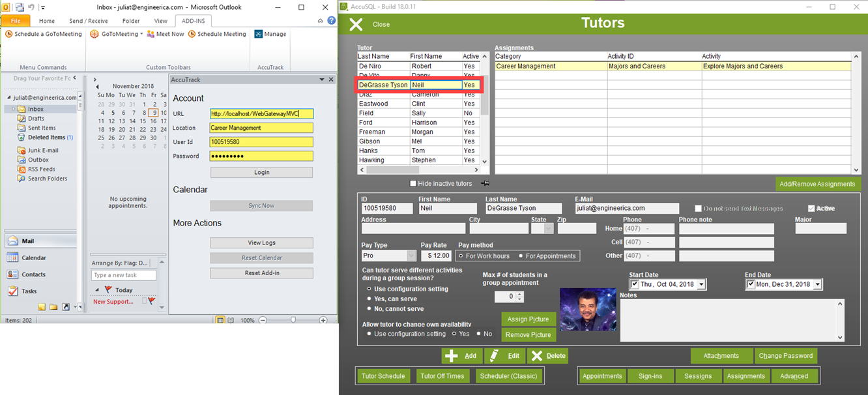This screenshot has height=395, width=868.
Task: Open the End Date calendar dropdown
Action: (818, 285)
